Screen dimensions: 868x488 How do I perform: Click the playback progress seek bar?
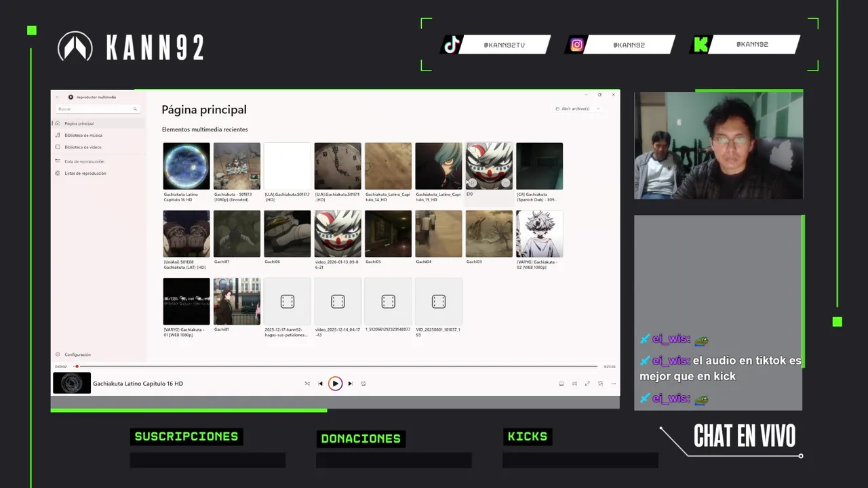(x=337, y=367)
